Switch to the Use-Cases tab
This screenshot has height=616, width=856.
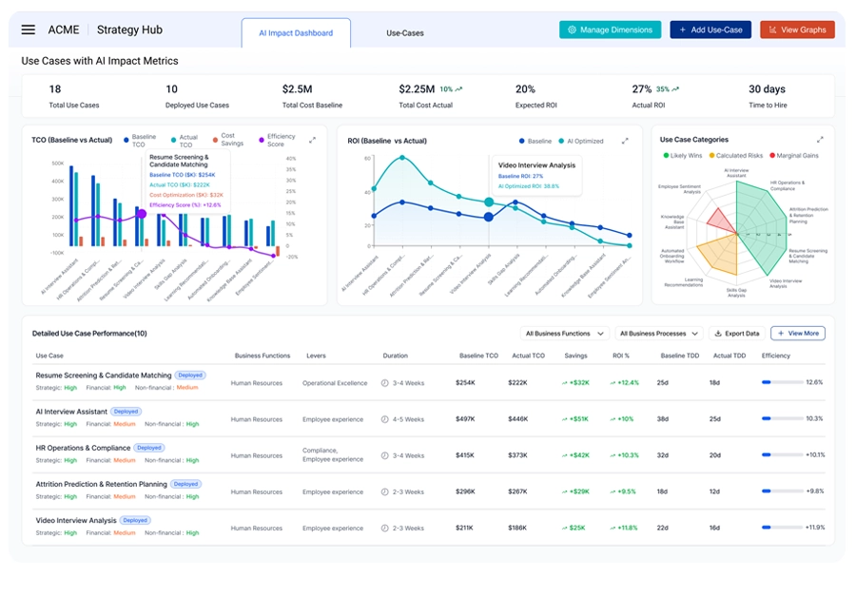[x=404, y=31]
